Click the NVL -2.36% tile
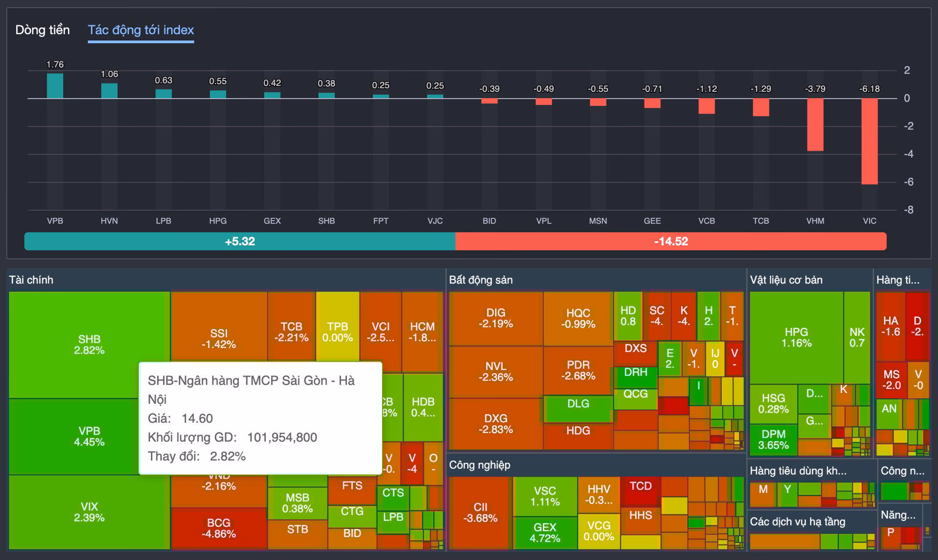The height and width of the screenshot is (560, 938). click(x=495, y=372)
